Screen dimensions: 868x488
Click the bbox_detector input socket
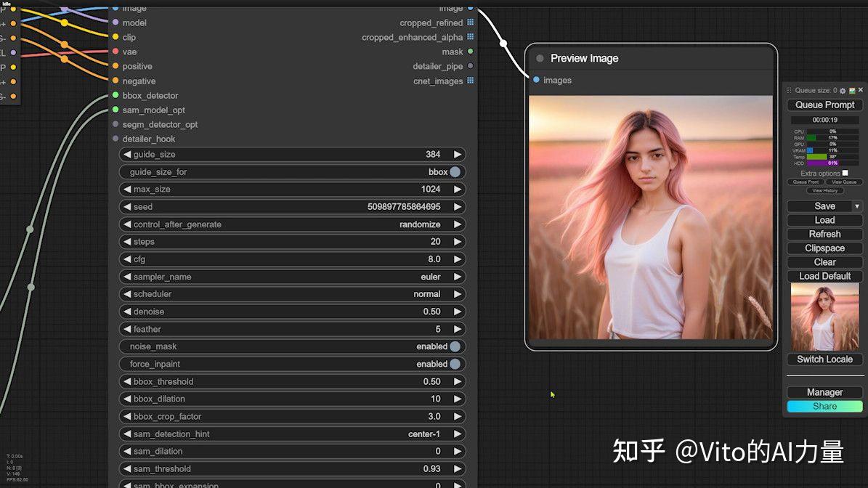pyautogui.click(x=116, y=95)
